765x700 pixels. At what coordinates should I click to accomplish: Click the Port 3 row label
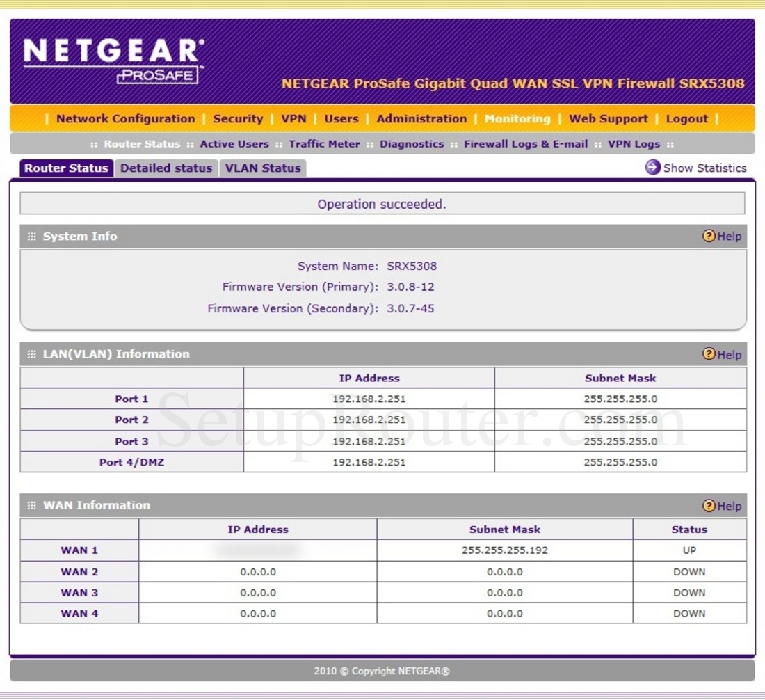tap(131, 441)
